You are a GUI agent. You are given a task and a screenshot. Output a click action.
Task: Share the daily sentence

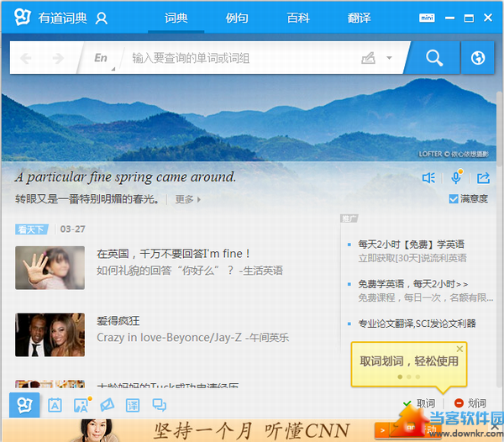[x=483, y=177]
